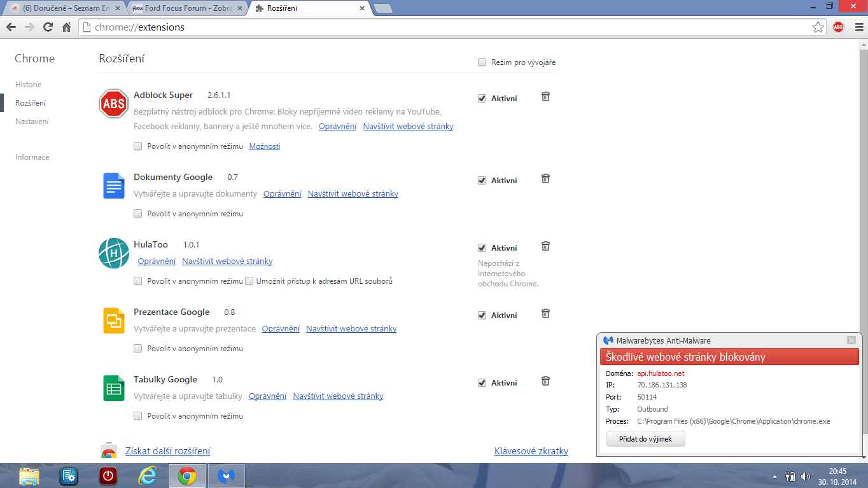
Task: Bookmark this page with the star icon
Action: [x=818, y=27]
